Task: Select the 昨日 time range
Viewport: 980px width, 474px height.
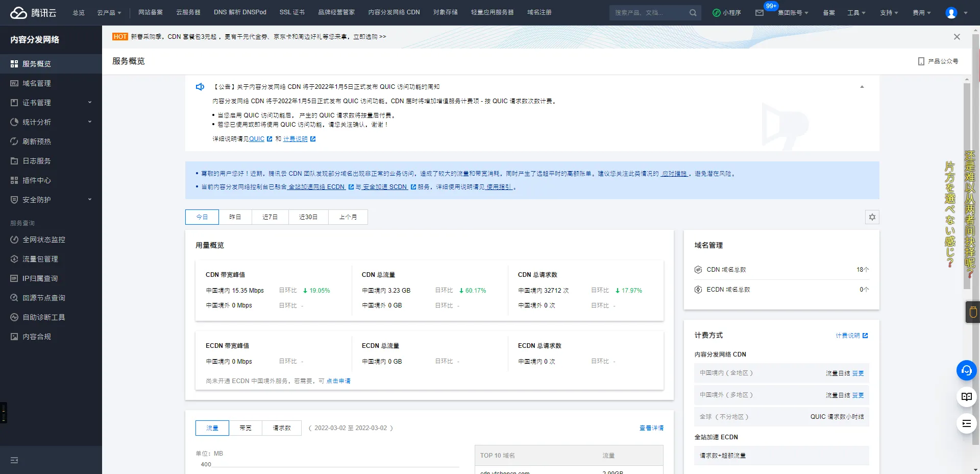Action: (235, 217)
